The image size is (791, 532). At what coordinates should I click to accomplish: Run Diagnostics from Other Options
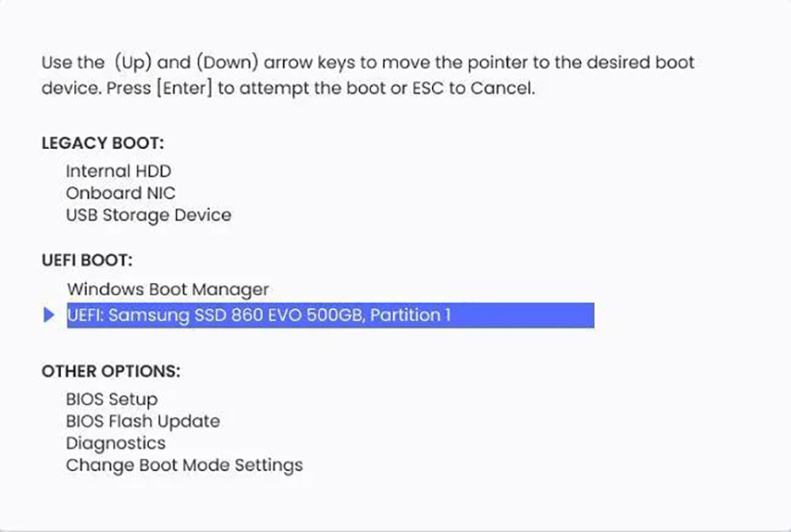[116, 443]
